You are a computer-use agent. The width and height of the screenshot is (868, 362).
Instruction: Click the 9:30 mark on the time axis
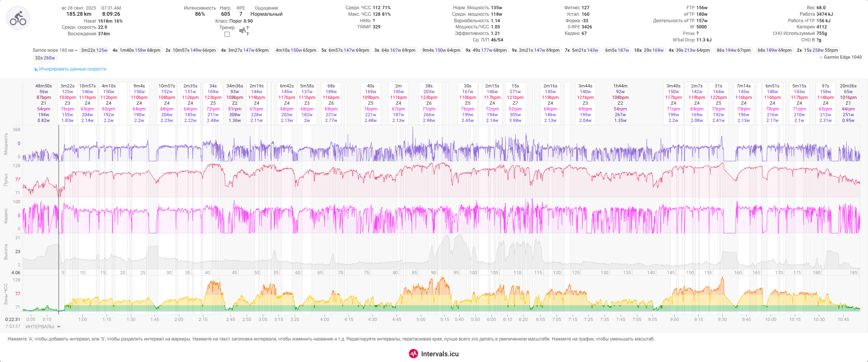pyautogui.click(x=722, y=319)
